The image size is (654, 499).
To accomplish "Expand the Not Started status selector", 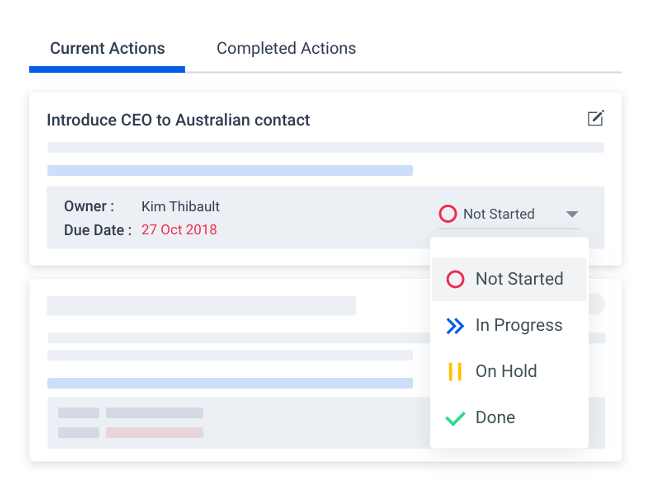I will [499, 214].
